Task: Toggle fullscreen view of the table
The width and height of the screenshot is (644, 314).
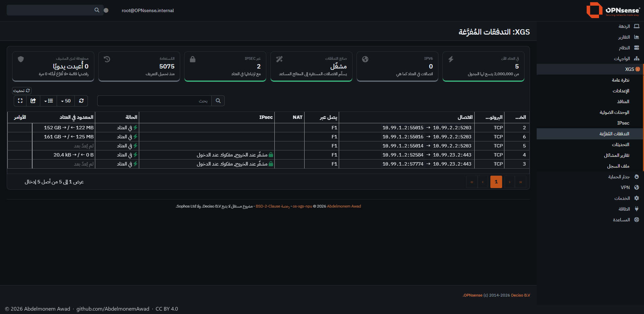Action: click(x=20, y=101)
